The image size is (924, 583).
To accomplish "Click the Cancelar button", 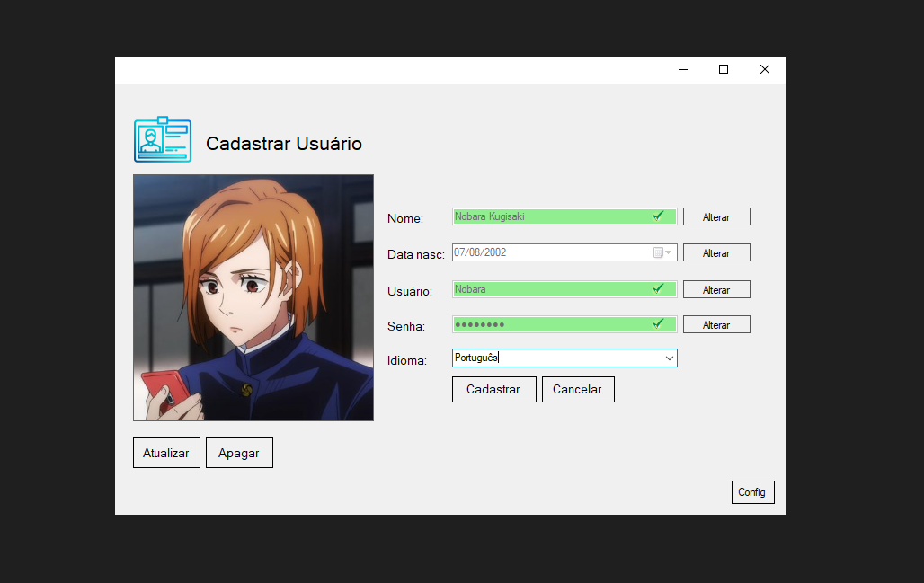I will 578,389.
